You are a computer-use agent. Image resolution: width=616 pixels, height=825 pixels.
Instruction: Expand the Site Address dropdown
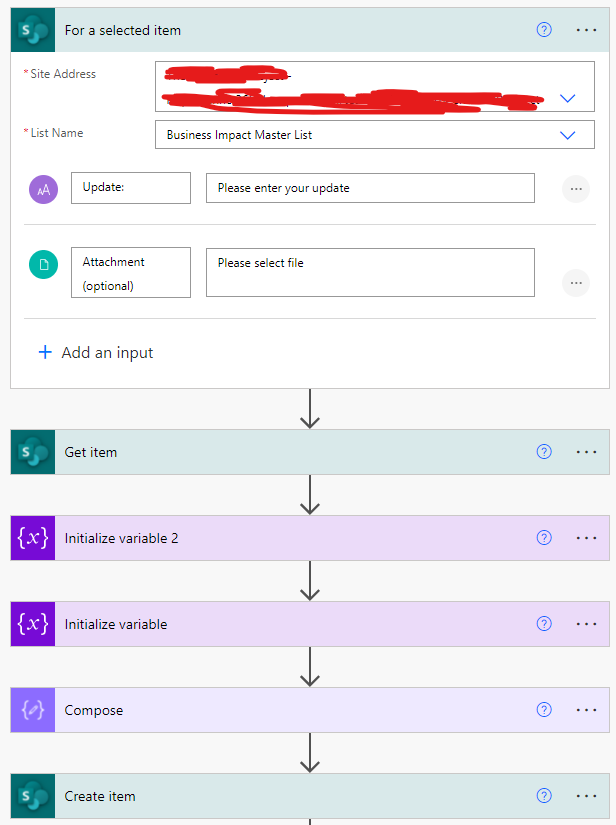tap(568, 98)
